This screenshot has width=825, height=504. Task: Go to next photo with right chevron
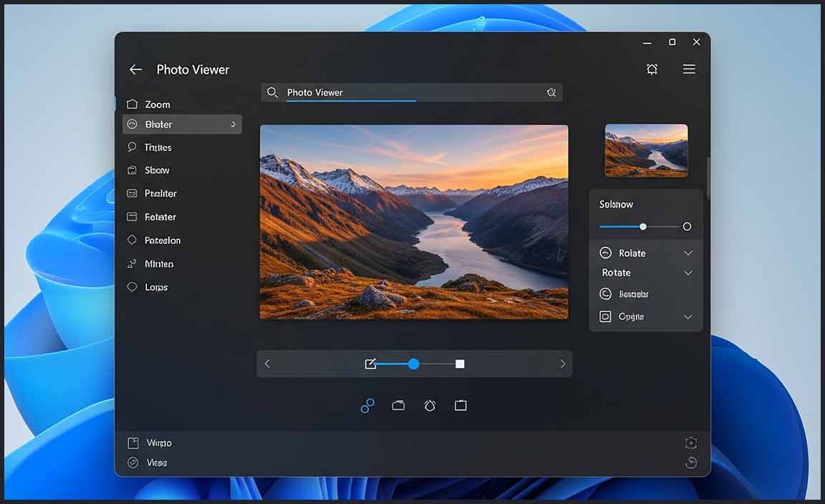[562, 364]
